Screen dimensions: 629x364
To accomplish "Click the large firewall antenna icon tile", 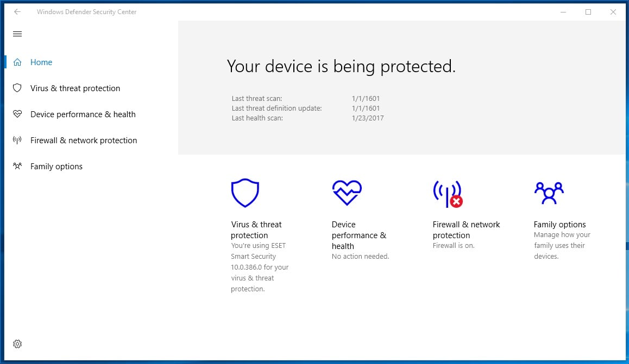I will click(x=448, y=194).
